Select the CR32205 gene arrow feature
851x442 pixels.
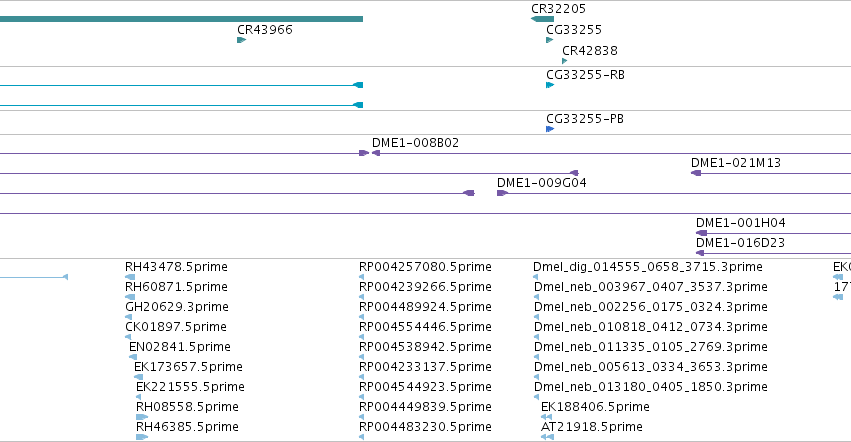coord(542,19)
